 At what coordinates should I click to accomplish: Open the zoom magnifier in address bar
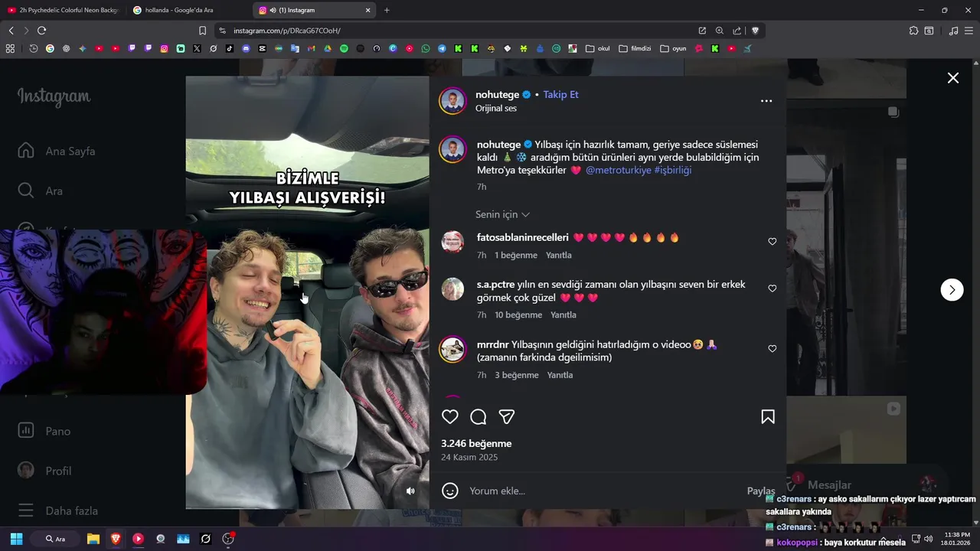720,31
